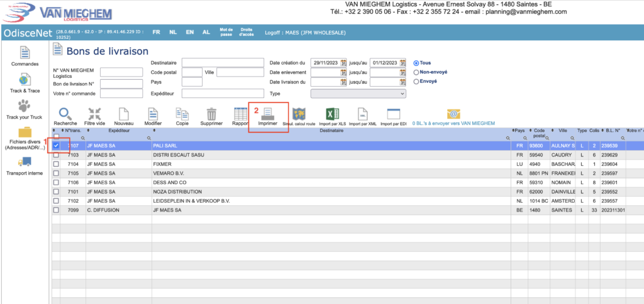The image size is (644, 304).
Task: Open Simul. calcul route map icon
Action: (300, 114)
